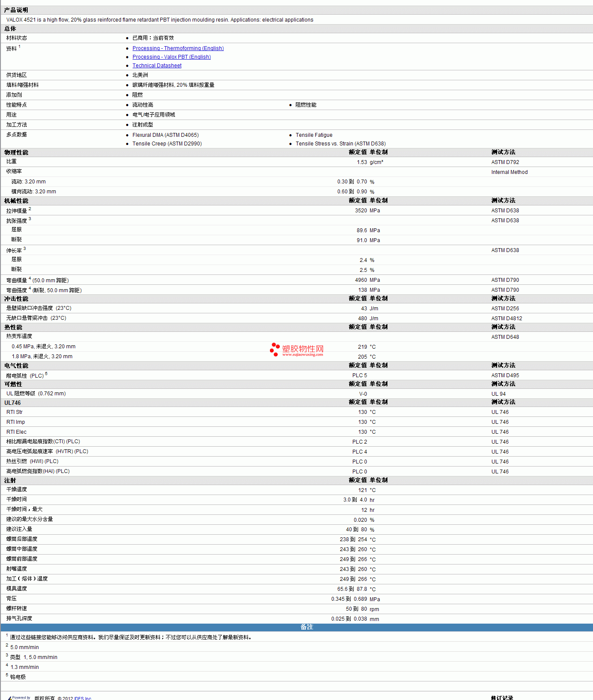Click the V-0 flammability rating
593x700 pixels.
pyautogui.click(x=363, y=394)
